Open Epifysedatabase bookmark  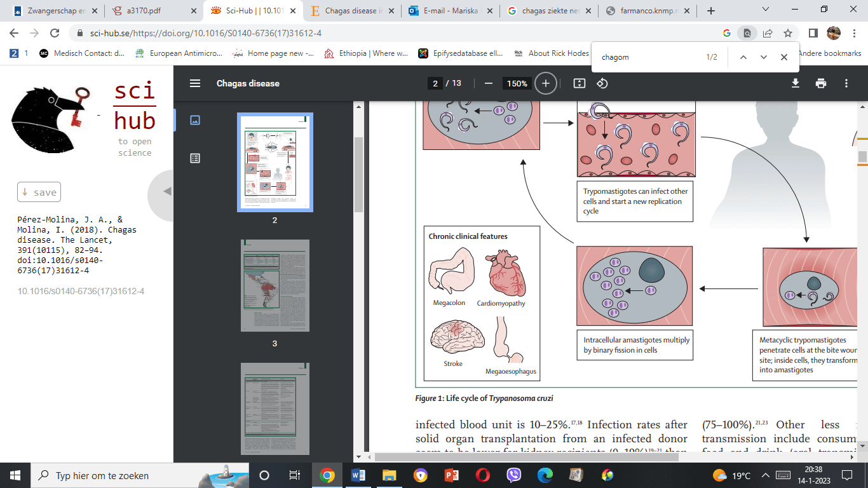click(x=461, y=53)
